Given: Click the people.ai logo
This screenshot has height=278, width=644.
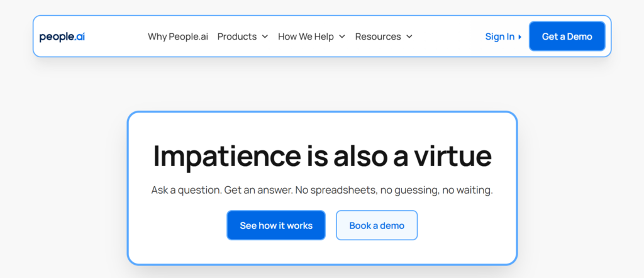Looking at the screenshot, I should pyautogui.click(x=62, y=36).
